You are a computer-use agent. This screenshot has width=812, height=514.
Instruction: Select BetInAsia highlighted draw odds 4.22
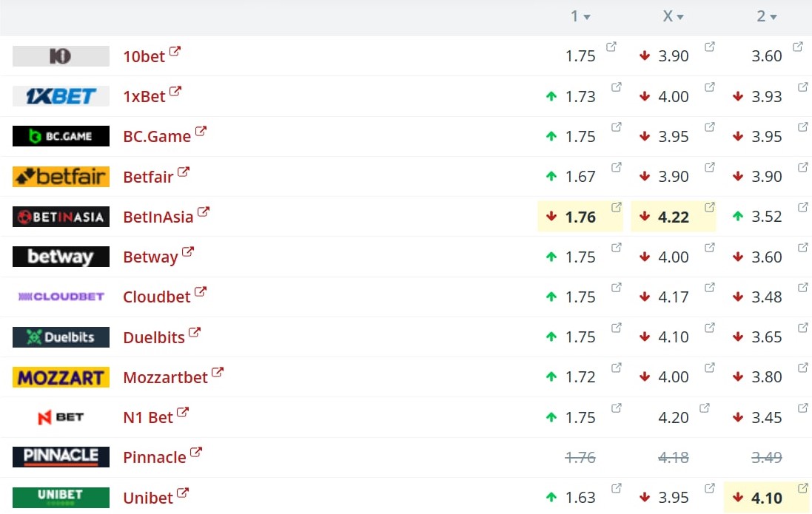[x=674, y=217]
